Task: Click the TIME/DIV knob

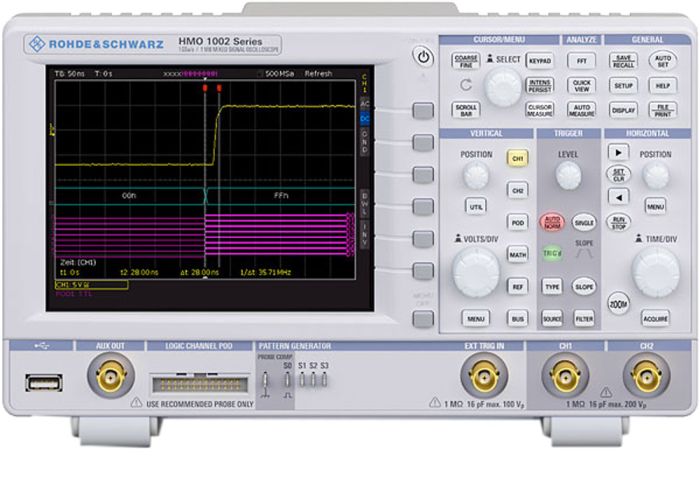Action: pyautogui.click(x=655, y=272)
